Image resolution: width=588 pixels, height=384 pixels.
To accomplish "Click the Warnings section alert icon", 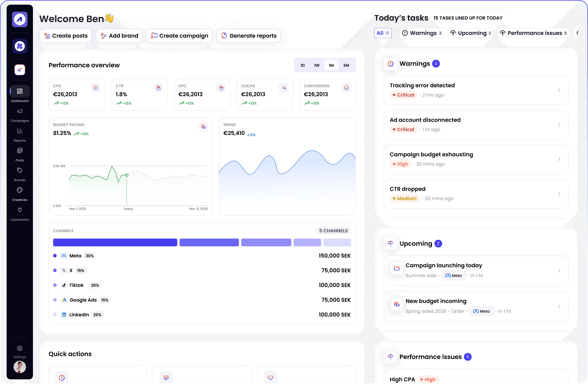I will point(390,64).
